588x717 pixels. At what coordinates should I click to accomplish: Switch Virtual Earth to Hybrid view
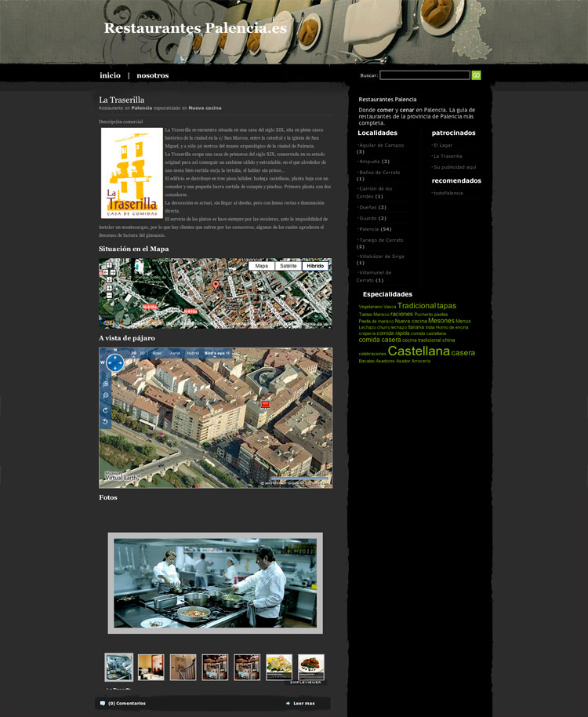click(x=193, y=353)
